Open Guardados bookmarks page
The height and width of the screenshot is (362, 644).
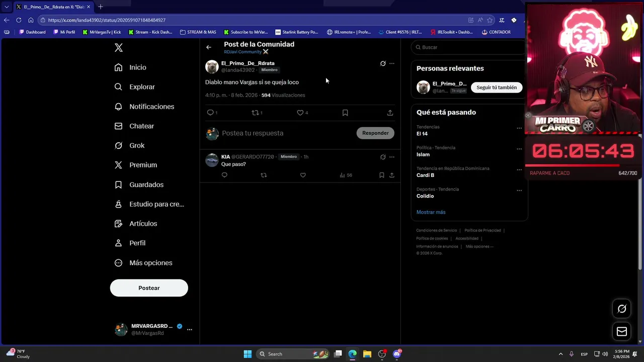click(139, 185)
